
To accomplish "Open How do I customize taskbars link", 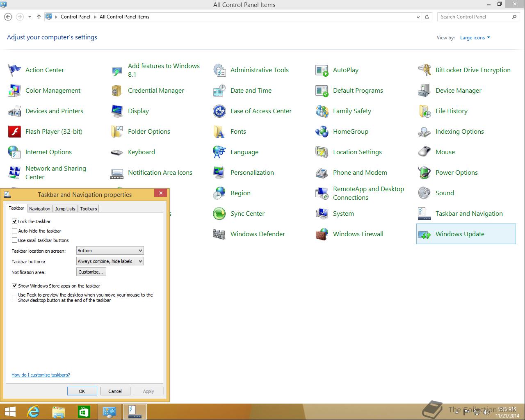I will pyautogui.click(x=41, y=375).
